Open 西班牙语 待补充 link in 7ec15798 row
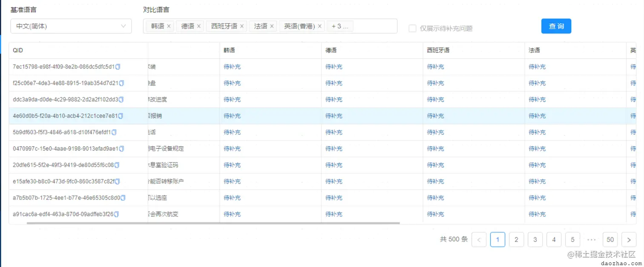Screen dimensions: 644x267 [435, 67]
